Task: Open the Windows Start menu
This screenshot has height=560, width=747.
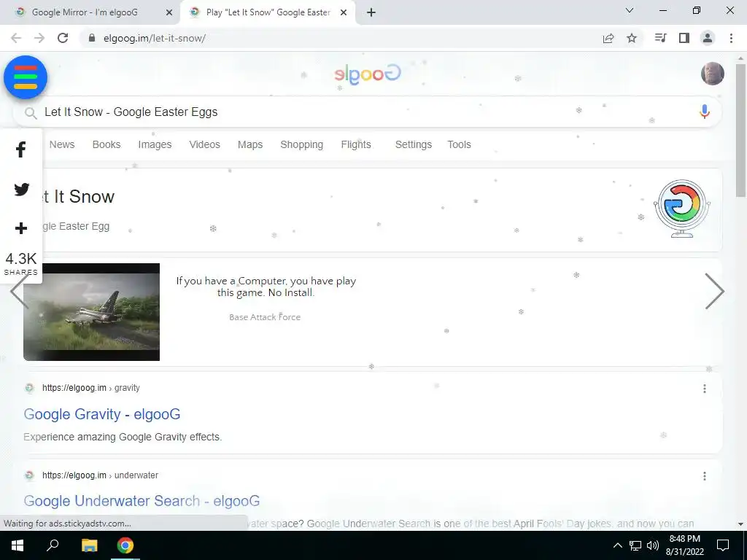Action: [x=18, y=545]
